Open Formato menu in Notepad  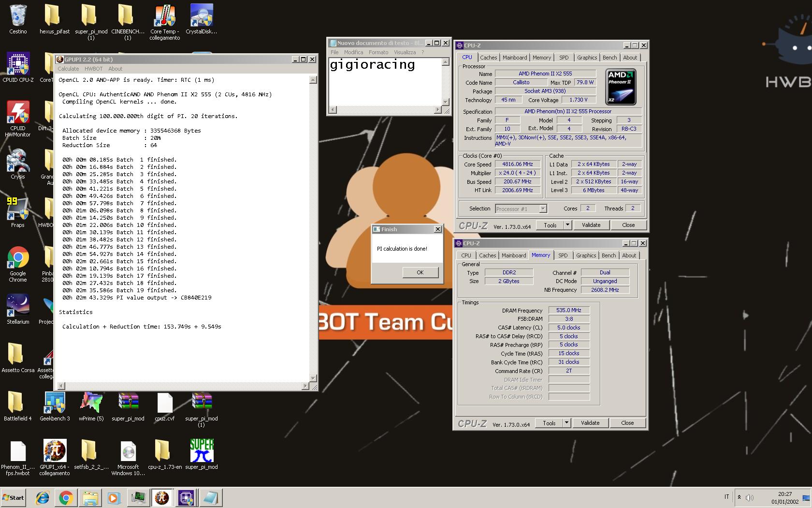tap(378, 52)
